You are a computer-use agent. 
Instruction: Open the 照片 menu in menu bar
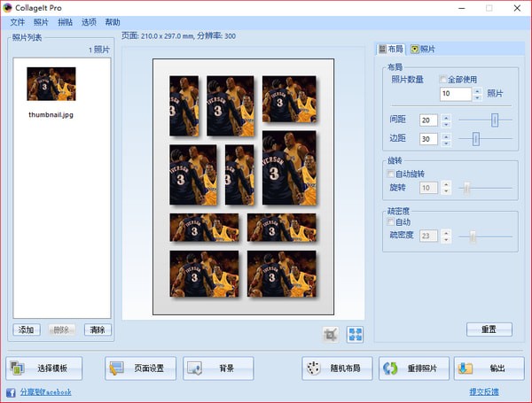pos(41,22)
